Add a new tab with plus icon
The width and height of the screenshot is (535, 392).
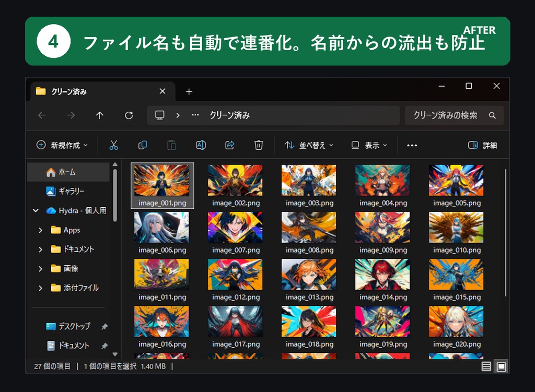click(189, 92)
